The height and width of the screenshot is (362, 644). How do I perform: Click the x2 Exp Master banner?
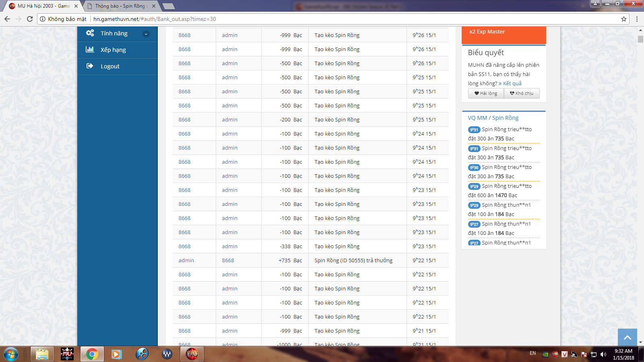click(504, 35)
